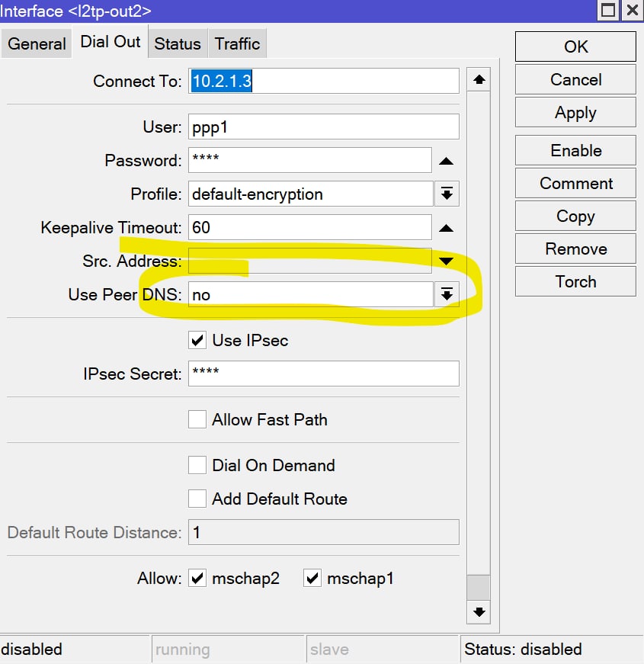This screenshot has width=644, height=664.
Task: Apply the interface changes
Action: tap(575, 113)
